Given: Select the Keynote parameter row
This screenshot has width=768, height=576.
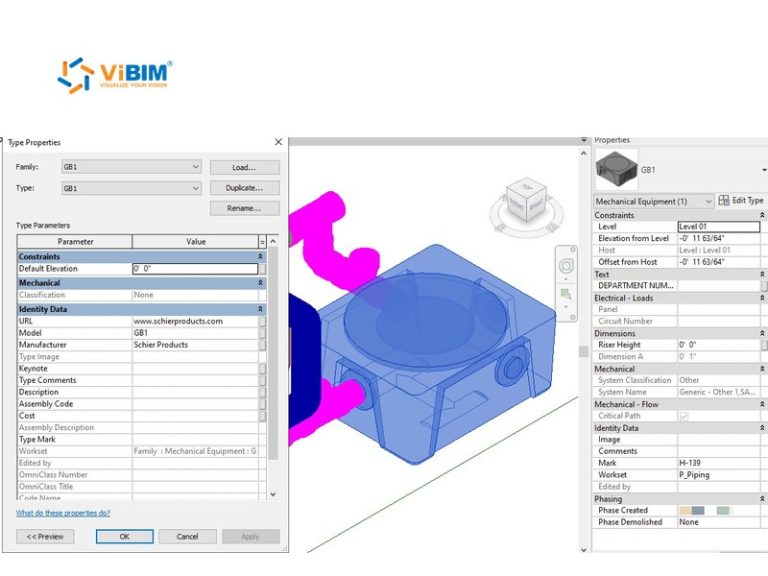Looking at the screenshot, I should (x=142, y=368).
